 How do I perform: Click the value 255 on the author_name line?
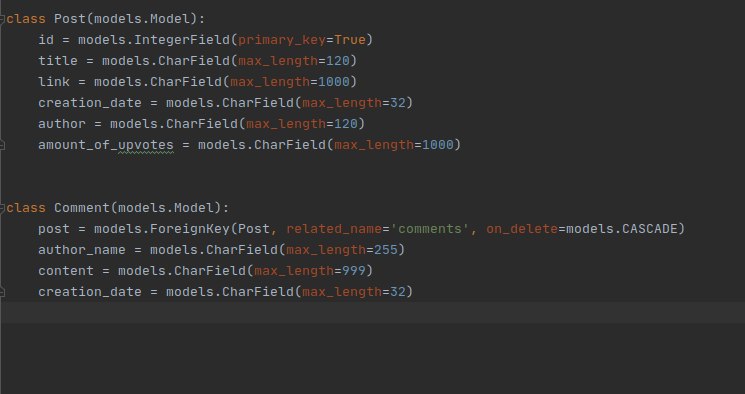[x=386, y=250]
